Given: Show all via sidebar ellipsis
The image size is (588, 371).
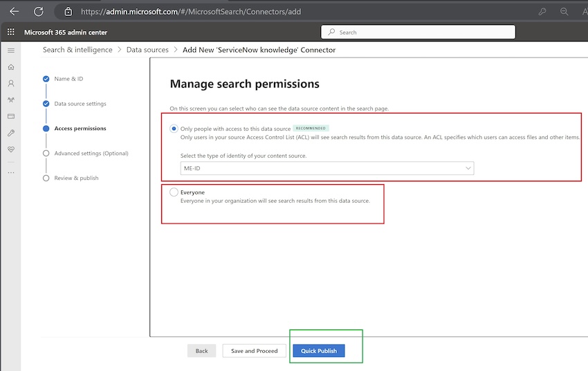Looking at the screenshot, I should (11, 172).
